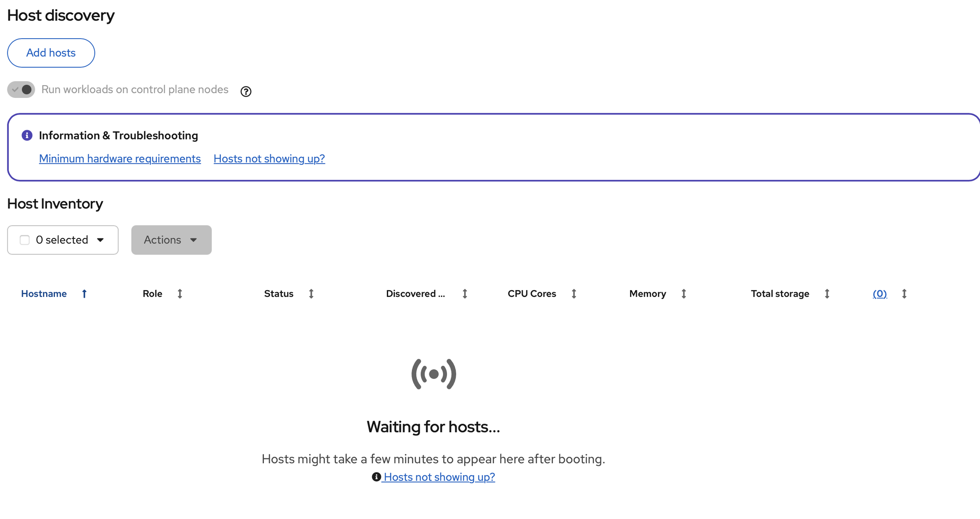Sort by Total storage via sort icon

[827, 294]
